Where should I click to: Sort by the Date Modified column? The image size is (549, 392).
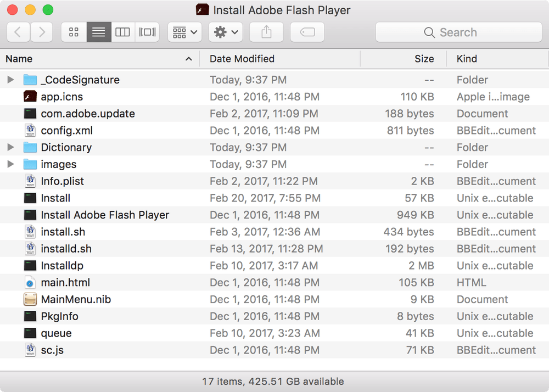242,59
